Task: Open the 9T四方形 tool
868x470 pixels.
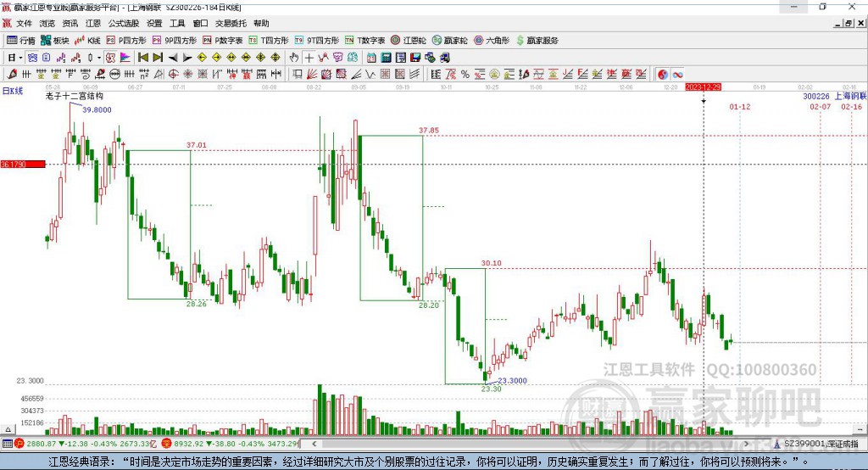Action: 316,41
